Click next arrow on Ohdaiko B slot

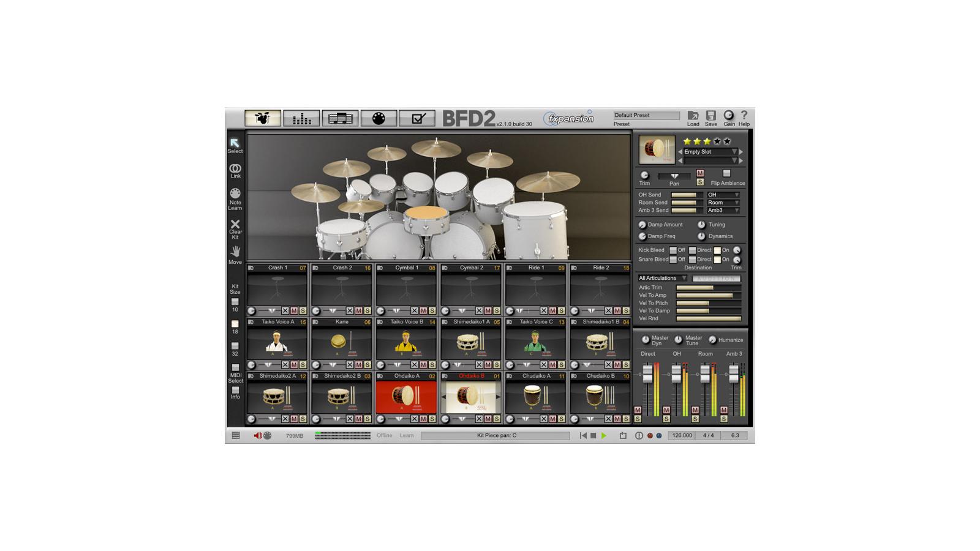pyautogui.click(x=498, y=397)
